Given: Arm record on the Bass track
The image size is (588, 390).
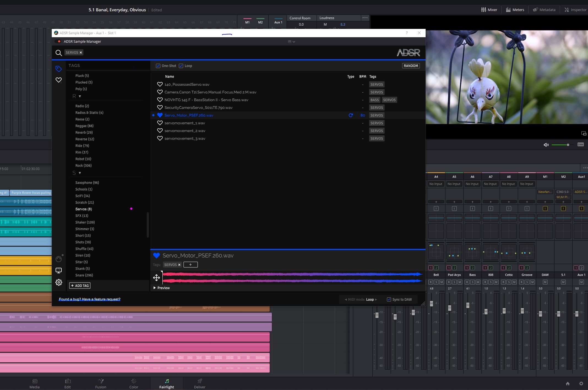Looking at the screenshot, I should (x=467, y=282).
